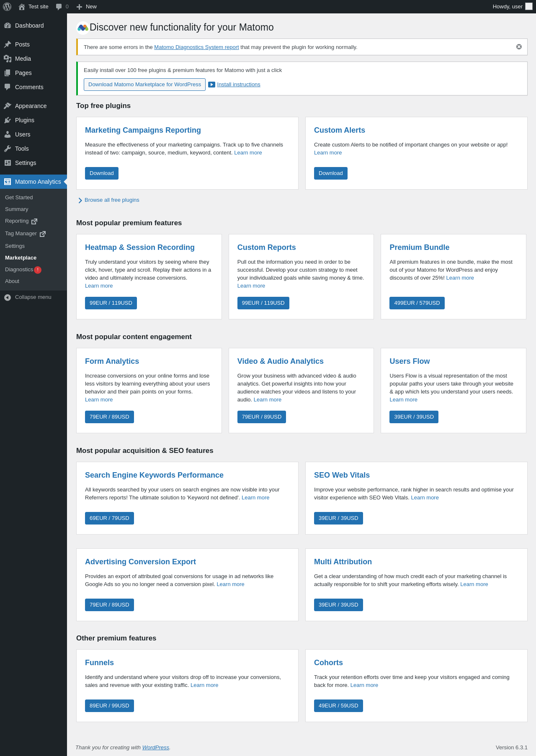Open the Diagnostics submenu item
The image size is (536, 756).
[19, 270]
